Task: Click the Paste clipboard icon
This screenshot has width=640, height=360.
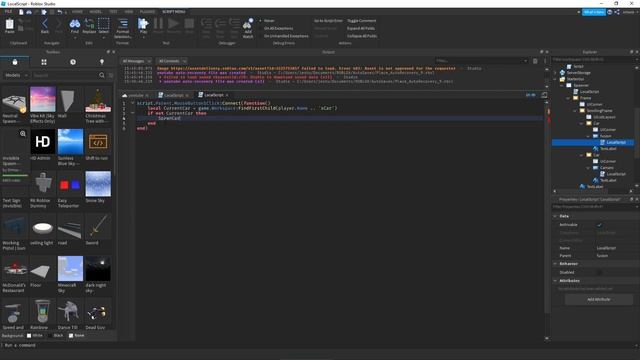Action: 9,25
